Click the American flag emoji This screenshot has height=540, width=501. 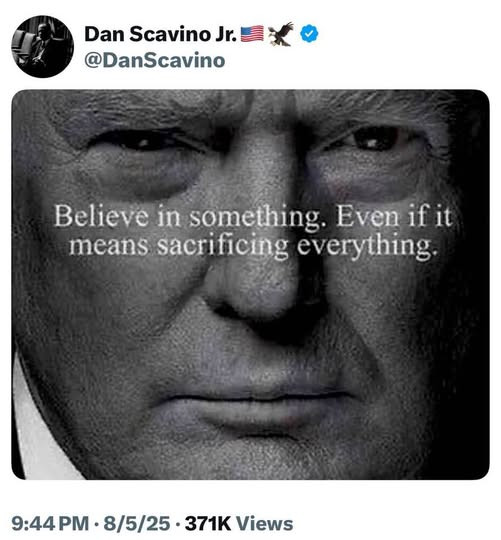[x=252, y=34]
